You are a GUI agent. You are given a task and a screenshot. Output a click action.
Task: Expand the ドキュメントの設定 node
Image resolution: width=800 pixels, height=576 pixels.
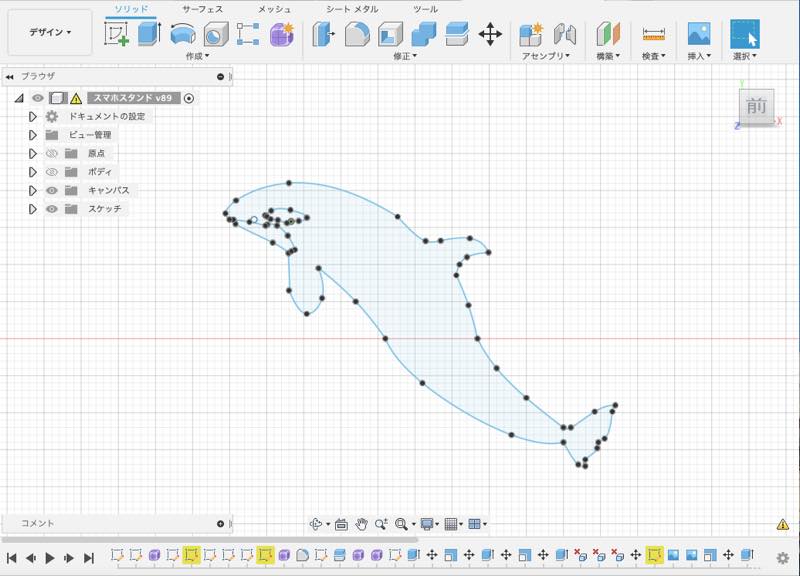click(x=33, y=117)
